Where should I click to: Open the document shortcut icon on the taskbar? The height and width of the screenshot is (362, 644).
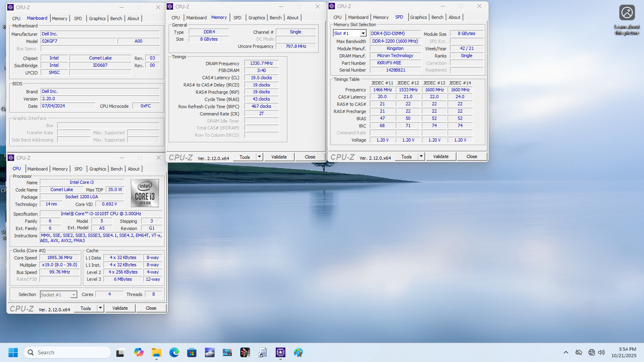pyautogui.click(x=263, y=352)
